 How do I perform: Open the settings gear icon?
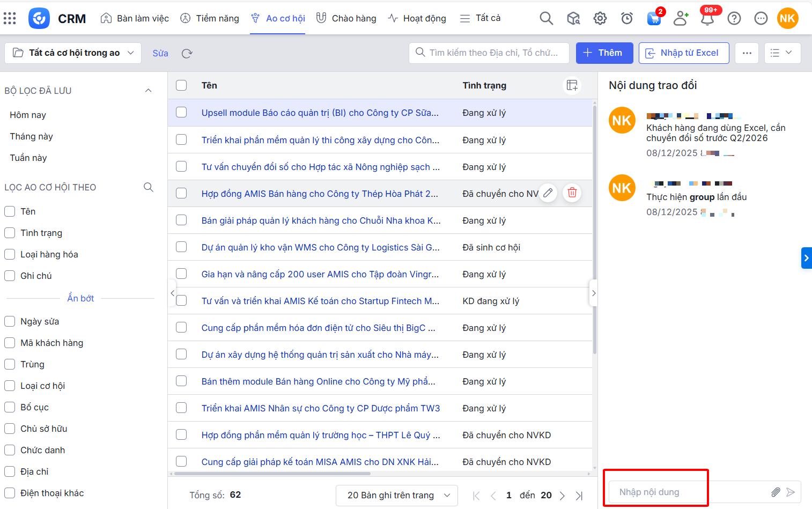tap(600, 18)
